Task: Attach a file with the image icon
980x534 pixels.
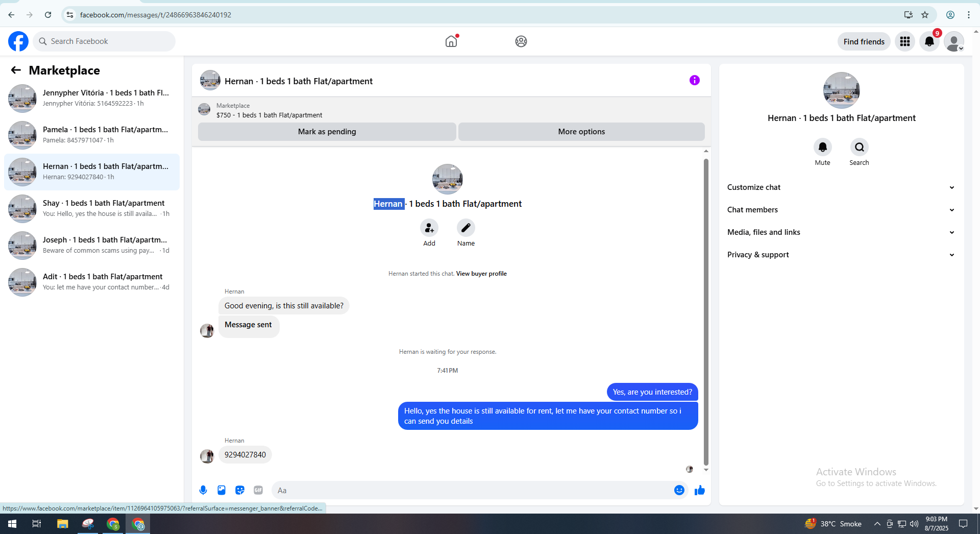Action: point(222,490)
